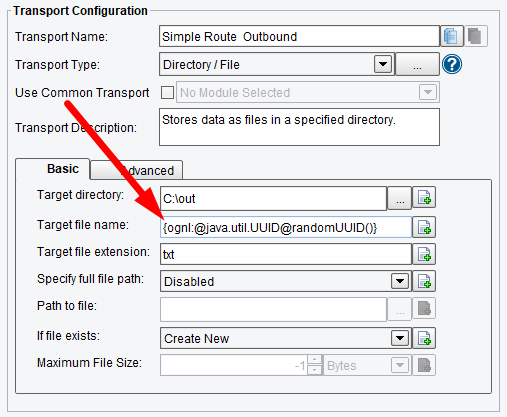
Task: Open the Specify full file path dropdown
Action: [400, 281]
